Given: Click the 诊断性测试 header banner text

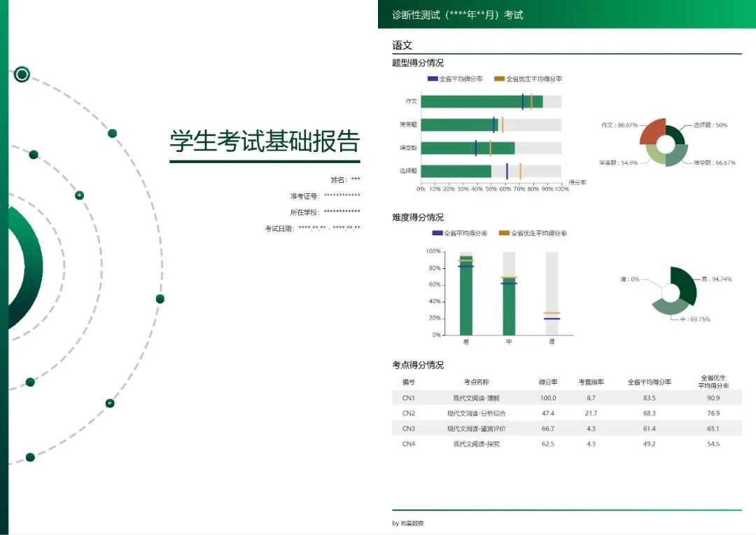Looking at the screenshot, I should [458, 15].
